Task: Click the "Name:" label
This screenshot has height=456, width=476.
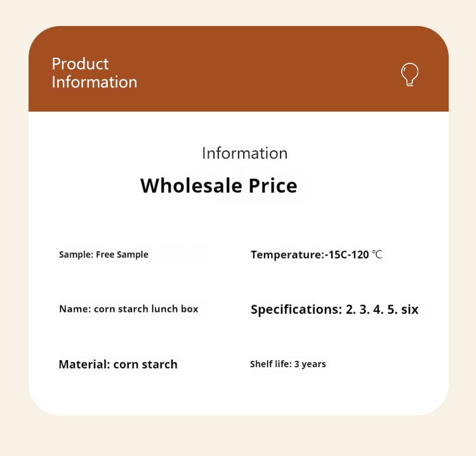Action: tap(75, 309)
